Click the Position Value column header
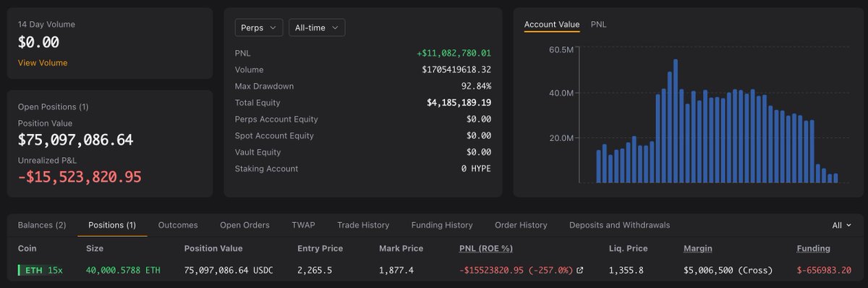The height and width of the screenshot is (288, 868). click(x=213, y=248)
